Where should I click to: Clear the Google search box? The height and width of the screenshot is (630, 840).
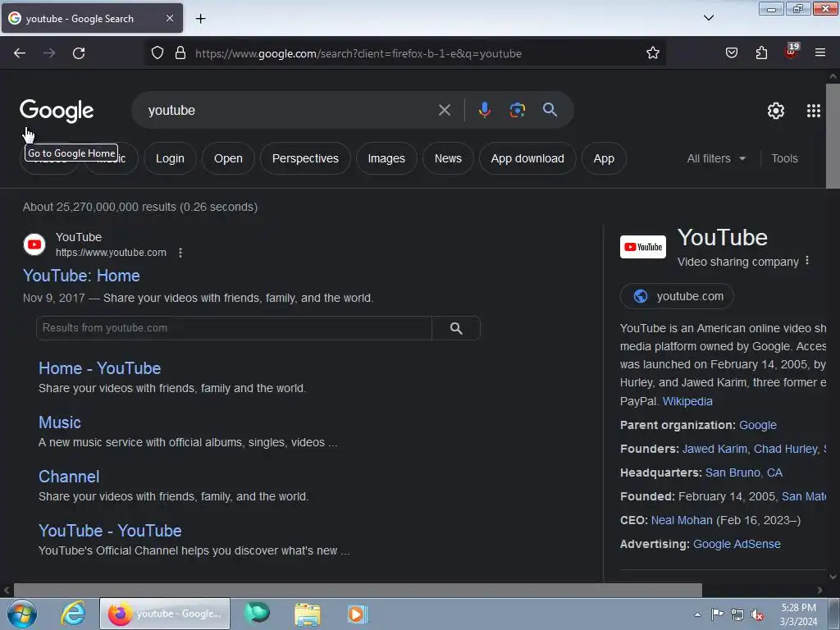444,111
